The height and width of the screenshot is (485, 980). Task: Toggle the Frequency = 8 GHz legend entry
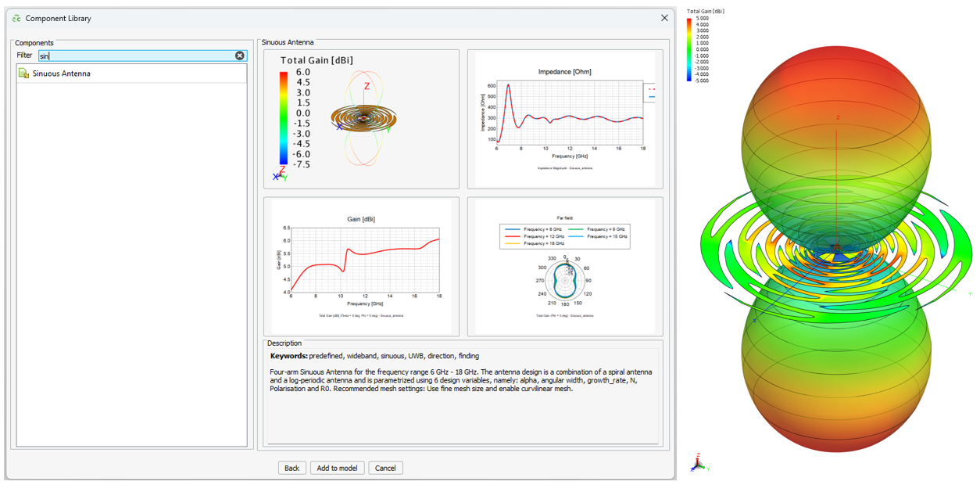543,229
